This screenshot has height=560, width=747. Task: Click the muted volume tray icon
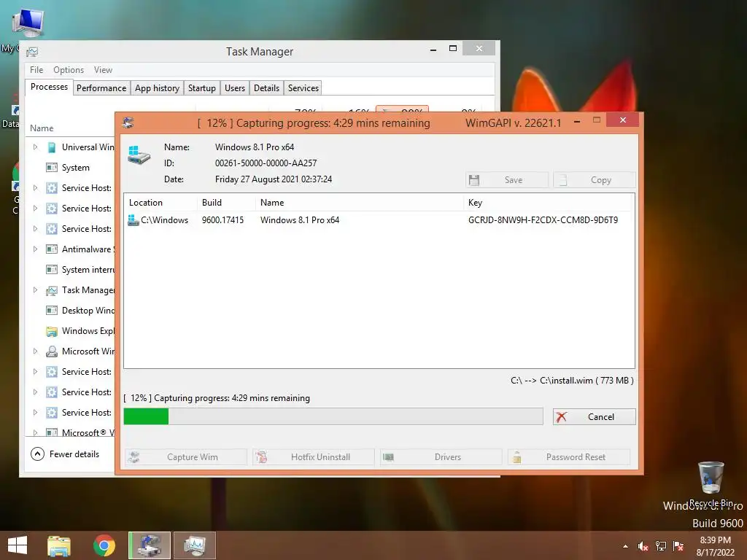[x=643, y=546]
